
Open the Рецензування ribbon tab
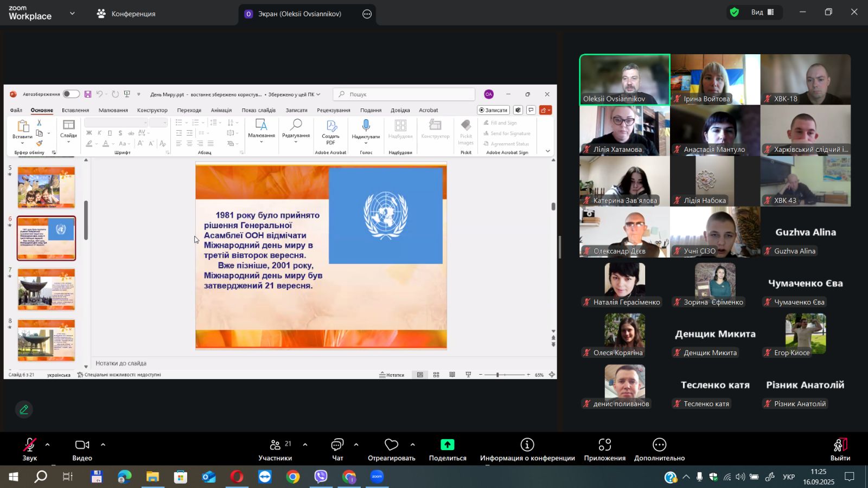[334, 110]
